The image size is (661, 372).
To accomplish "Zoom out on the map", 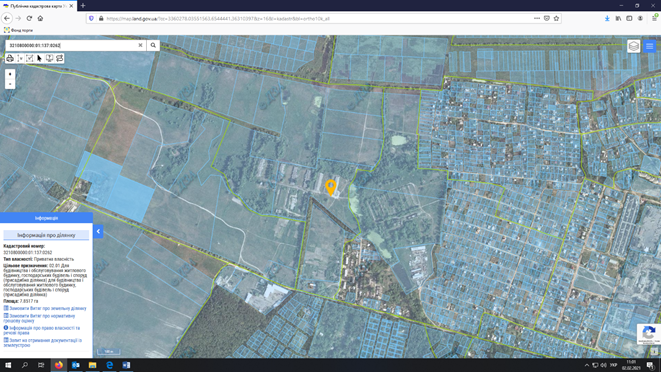I will click(x=10, y=84).
